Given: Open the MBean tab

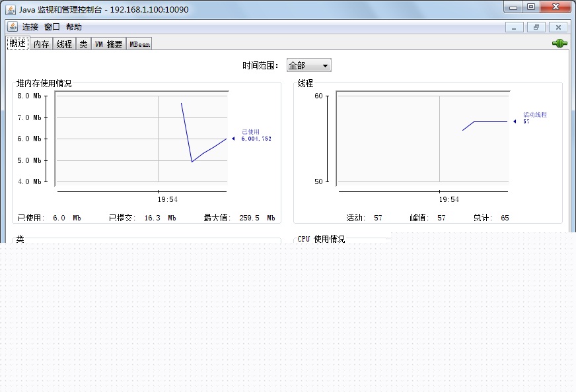Looking at the screenshot, I should [139, 44].
